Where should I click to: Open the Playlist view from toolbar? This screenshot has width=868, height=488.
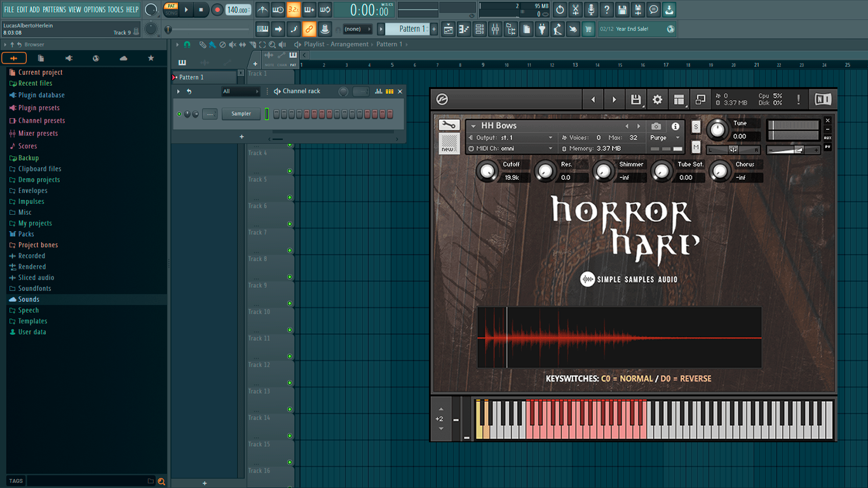click(x=449, y=29)
